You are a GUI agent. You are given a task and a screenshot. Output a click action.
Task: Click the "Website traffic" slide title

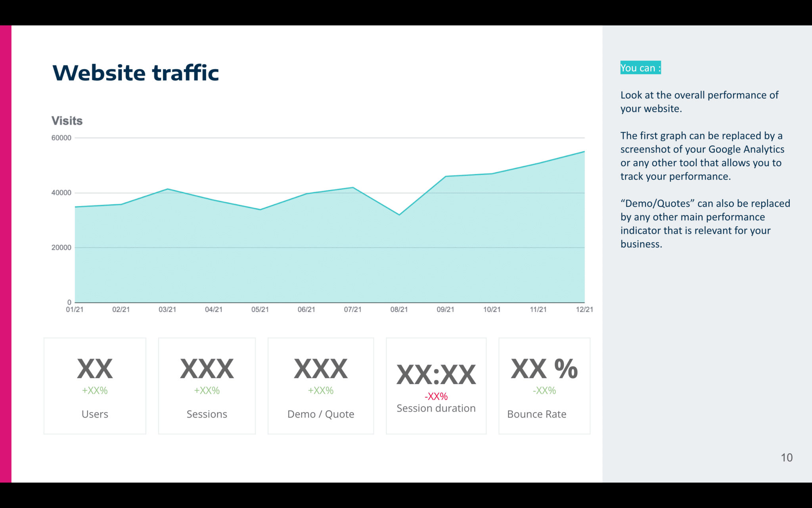136,73
